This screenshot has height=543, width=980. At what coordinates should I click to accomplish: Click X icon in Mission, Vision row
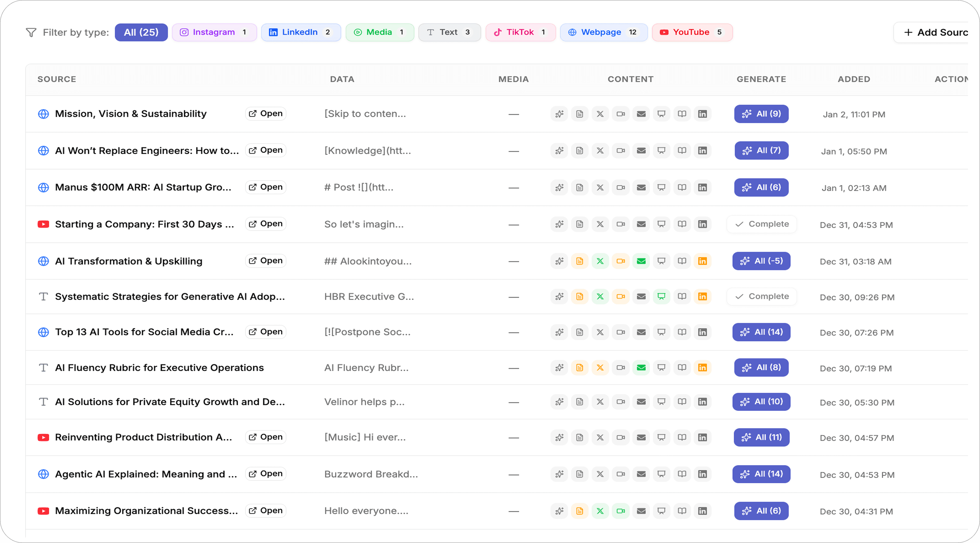click(600, 114)
